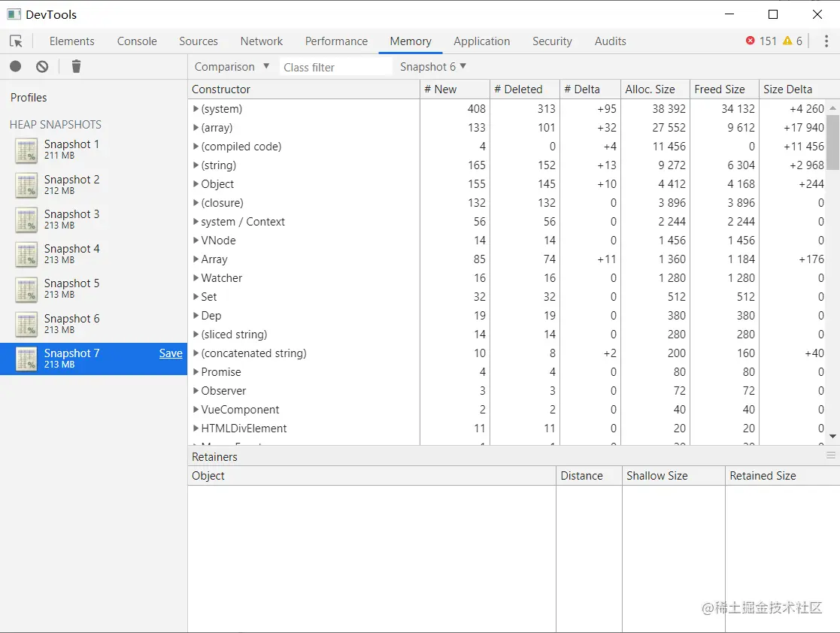
Task: Click the Snapshot 7 profile icon
Action: click(x=26, y=359)
